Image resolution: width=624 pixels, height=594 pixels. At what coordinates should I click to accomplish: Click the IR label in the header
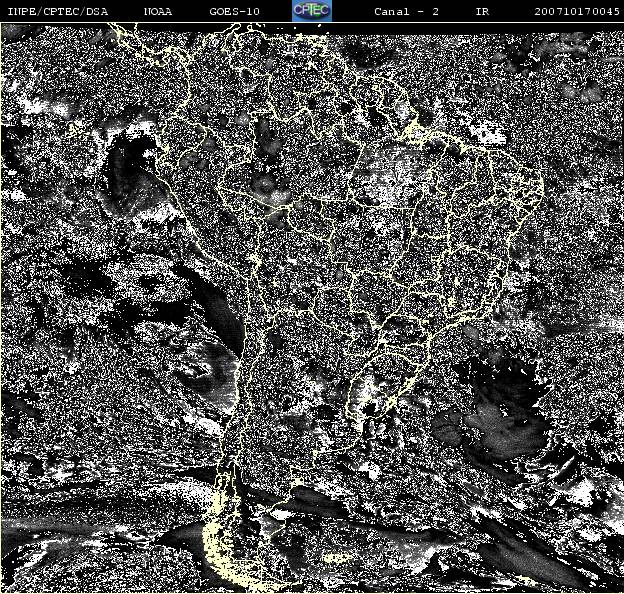[x=482, y=11]
